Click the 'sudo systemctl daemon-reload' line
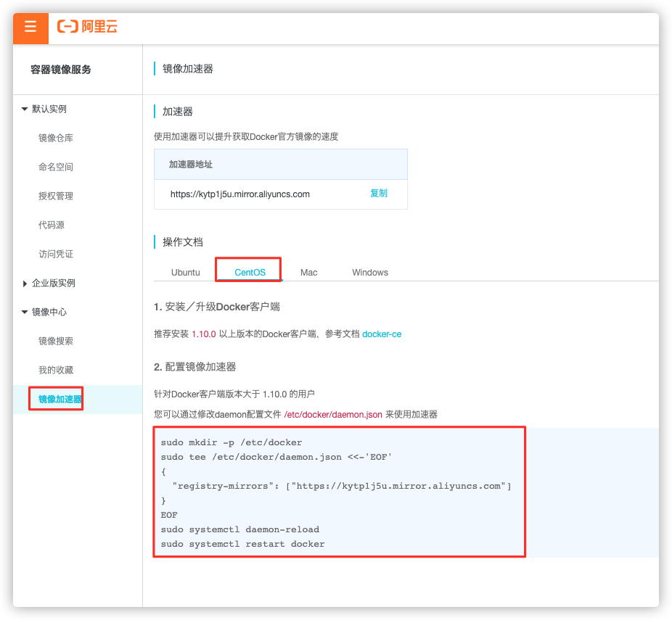The image size is (672, 620). [240, 529]
